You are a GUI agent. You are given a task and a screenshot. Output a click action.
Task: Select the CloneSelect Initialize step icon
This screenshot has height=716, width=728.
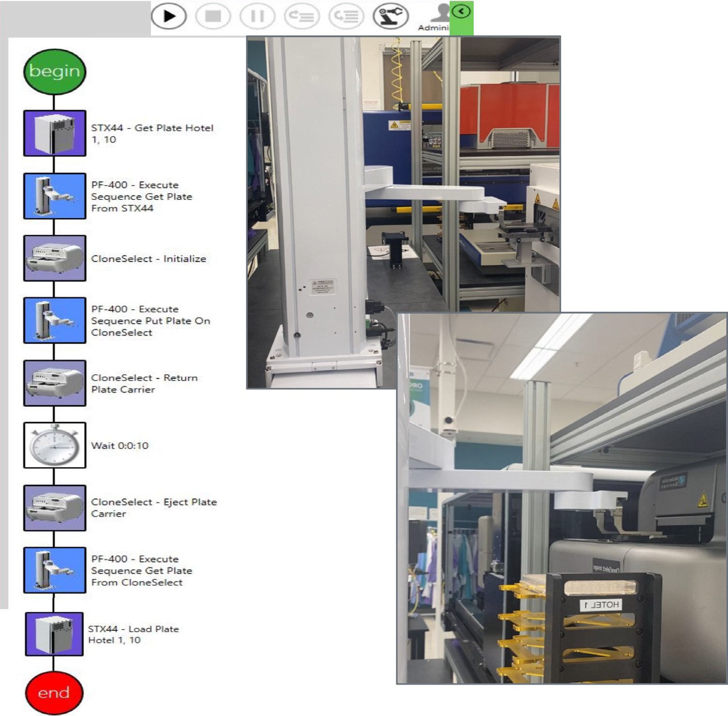click(x=54, y=258)
